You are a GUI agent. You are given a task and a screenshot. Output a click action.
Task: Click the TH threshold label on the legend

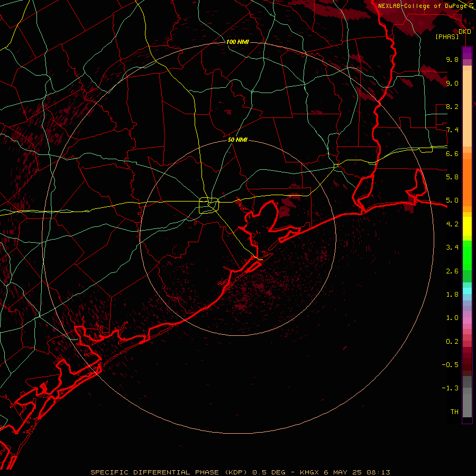click(454, 411)
